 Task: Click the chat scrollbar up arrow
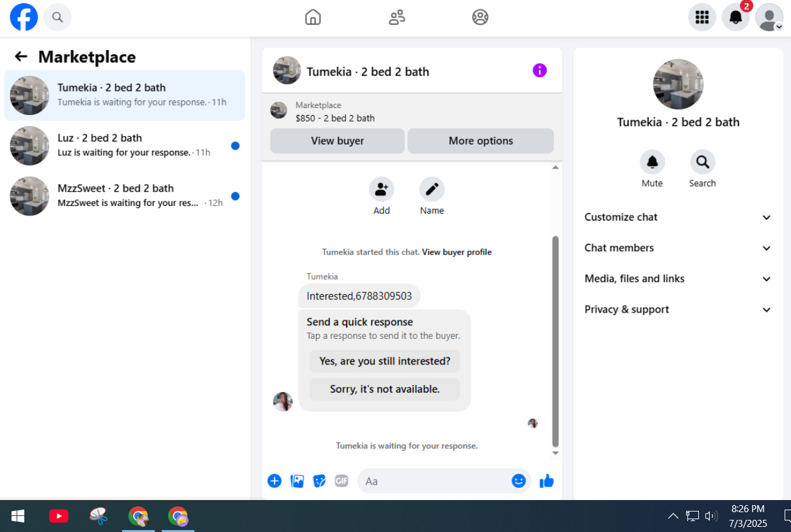click(x=555, y=168)
